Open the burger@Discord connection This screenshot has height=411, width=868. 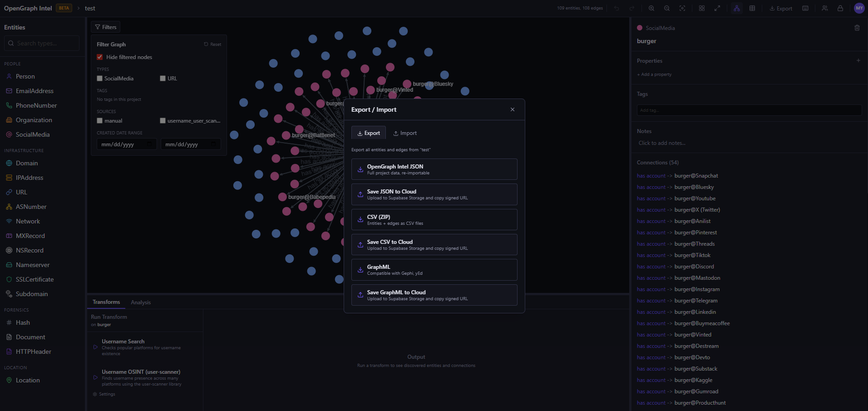[x=694, y=267]
